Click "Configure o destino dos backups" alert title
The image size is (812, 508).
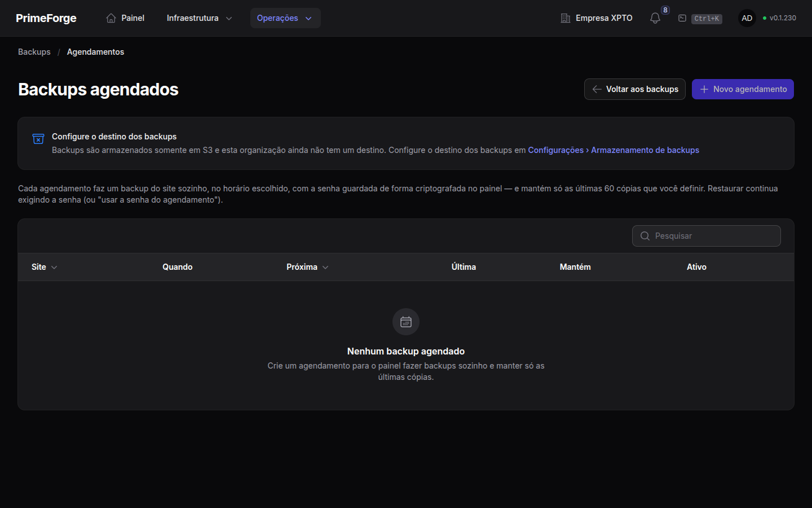pyautogui.click(x=114, y=137)
